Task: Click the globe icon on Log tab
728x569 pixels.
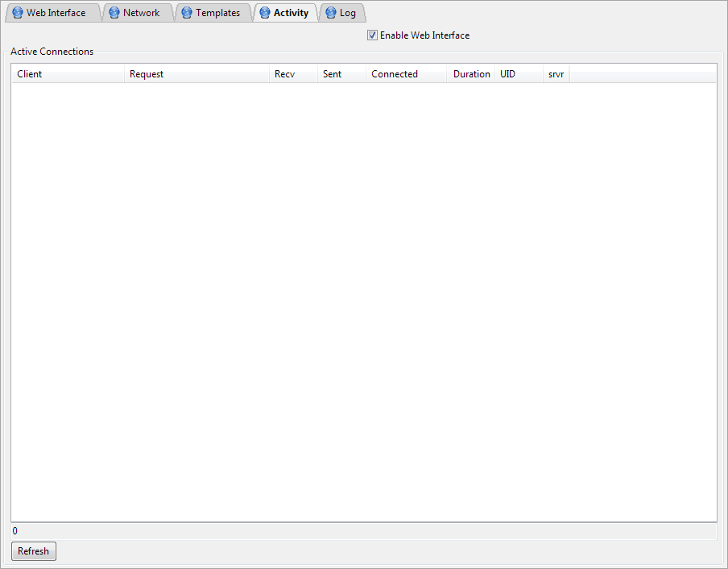Action: pos(330,13)
